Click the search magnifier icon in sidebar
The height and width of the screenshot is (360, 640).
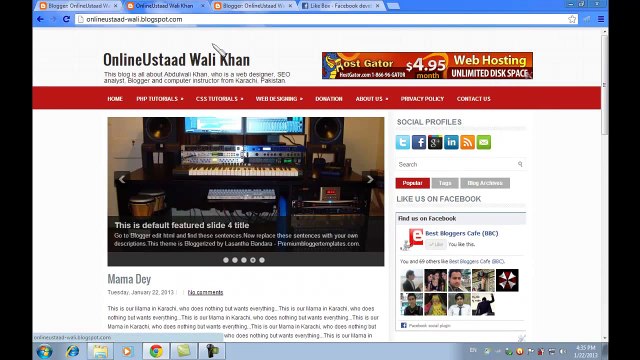point(520,164)
